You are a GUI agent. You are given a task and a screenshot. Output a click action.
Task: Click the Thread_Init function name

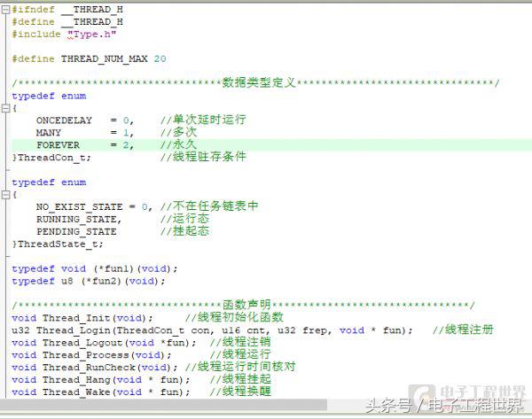[x=76, y=318]
